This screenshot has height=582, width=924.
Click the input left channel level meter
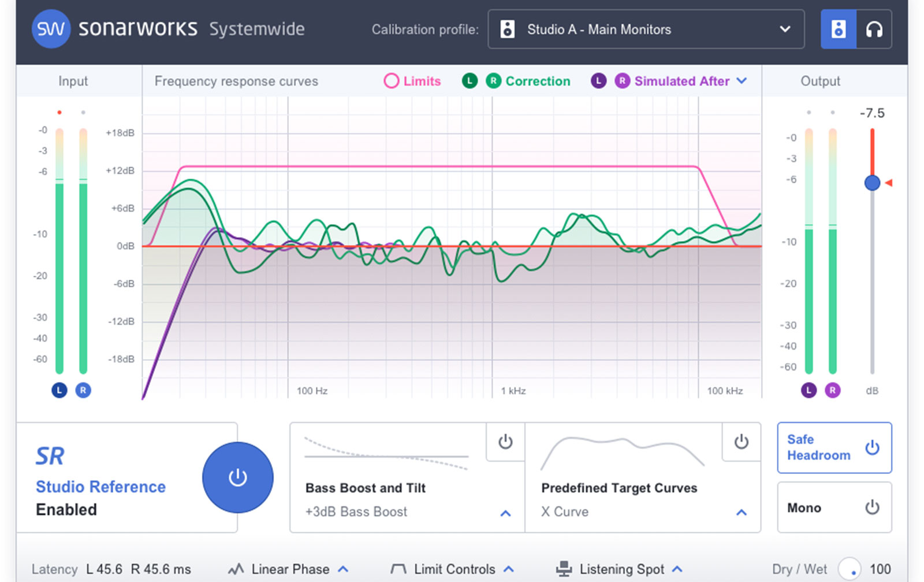59,251
